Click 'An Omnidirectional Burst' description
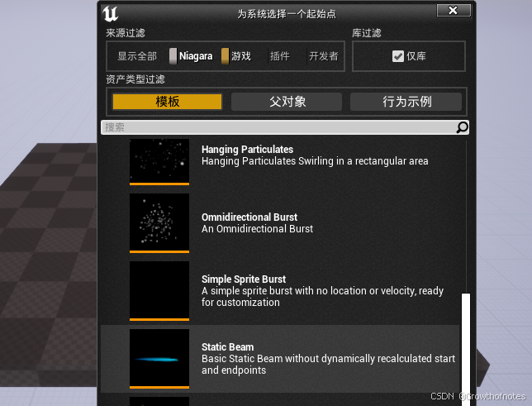The image size is (532, 406). 257,229
